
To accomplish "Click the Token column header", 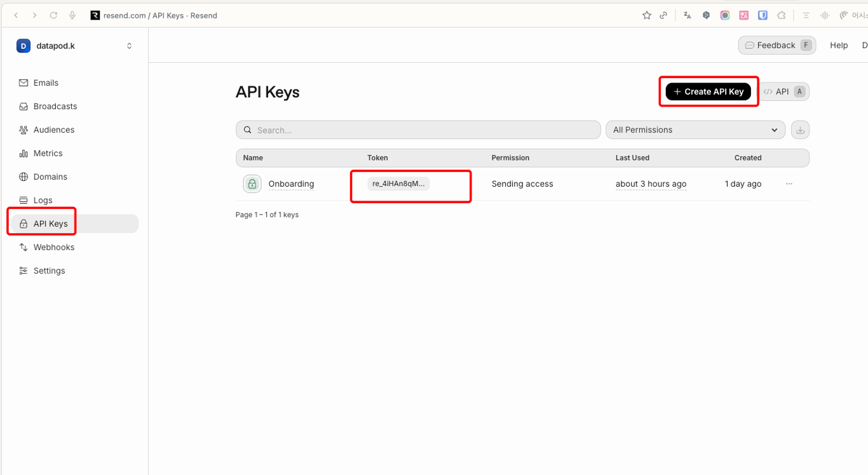I will tap(377, 157).
